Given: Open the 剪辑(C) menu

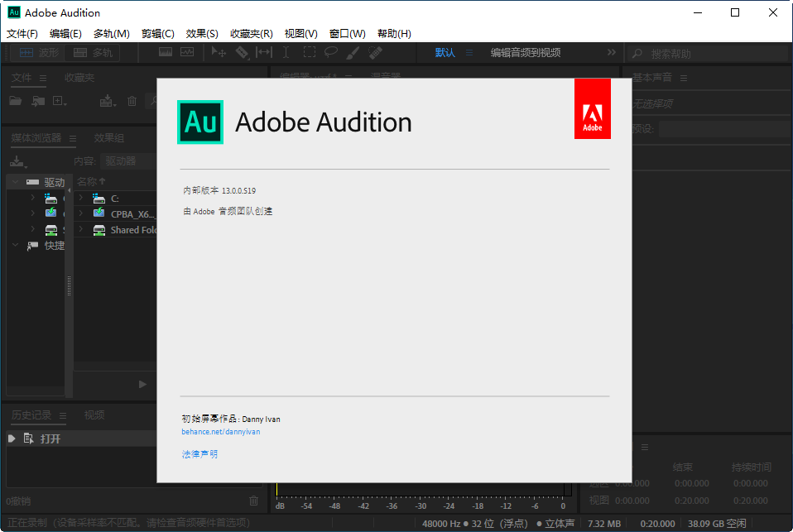Looking at the screenshot, I should click(x=158, y=34).
